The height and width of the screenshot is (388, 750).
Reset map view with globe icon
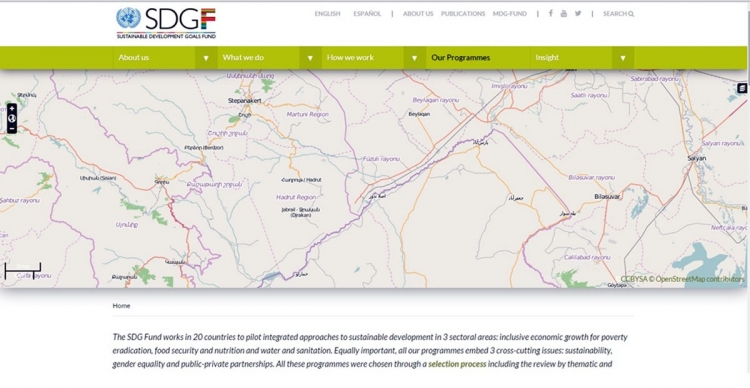tap(12, 118)
